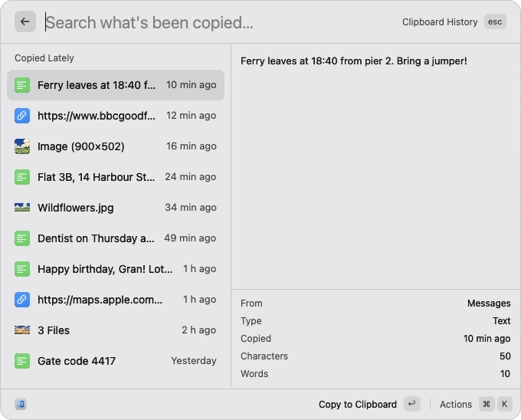Select the https://www.bbcgoodf... entry
The height and width of the screenshot is (420, 521).
pos(116,116)
